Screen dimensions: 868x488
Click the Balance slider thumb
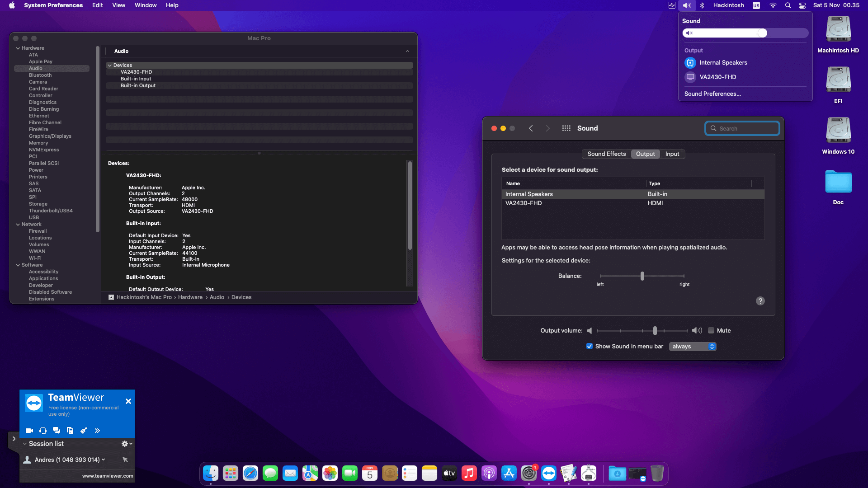pyautogui.click(x=642, y=276)
